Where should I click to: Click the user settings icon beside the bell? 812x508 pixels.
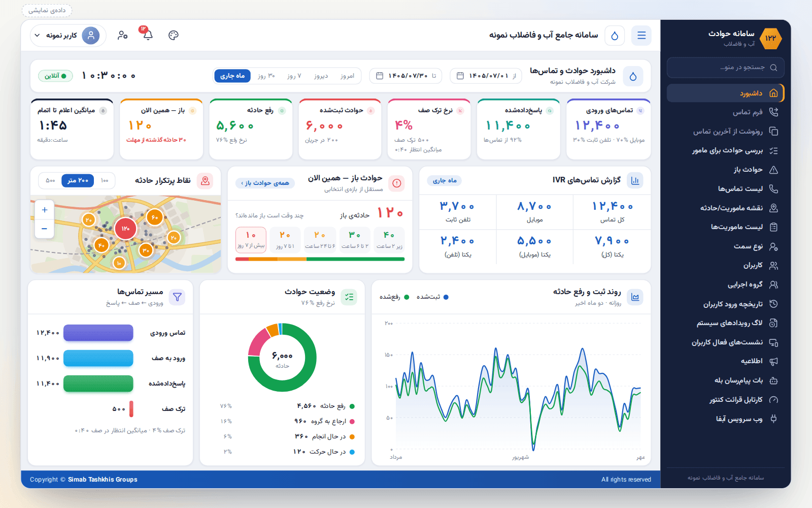click(x=122, y=35)
